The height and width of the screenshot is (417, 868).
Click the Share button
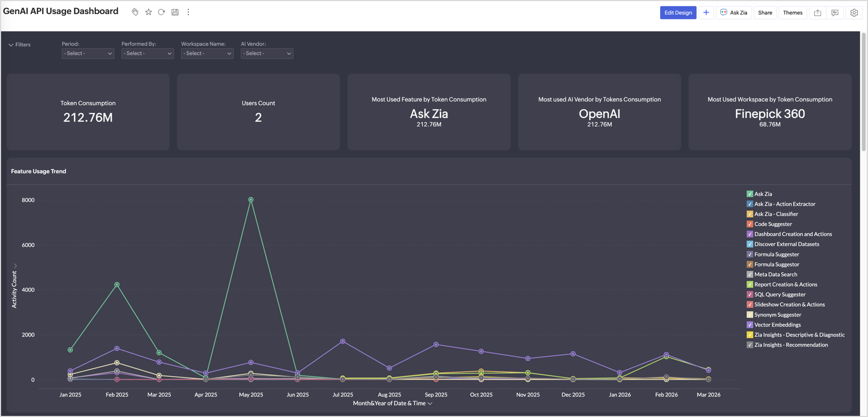click(765, 12)
